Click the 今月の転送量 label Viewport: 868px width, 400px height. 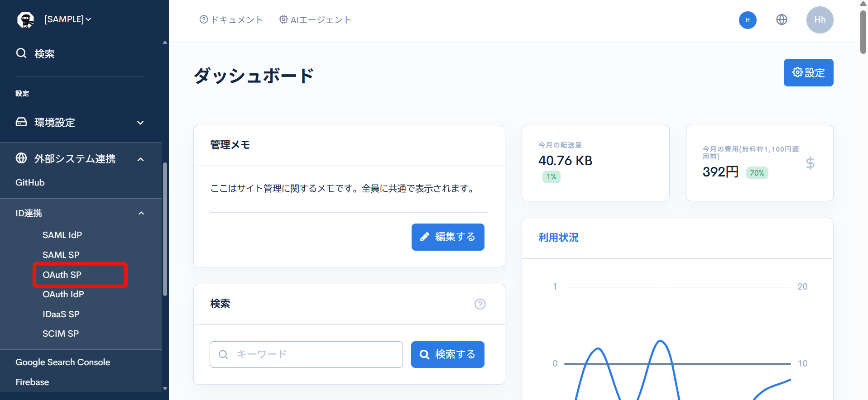tap(560, 145)
